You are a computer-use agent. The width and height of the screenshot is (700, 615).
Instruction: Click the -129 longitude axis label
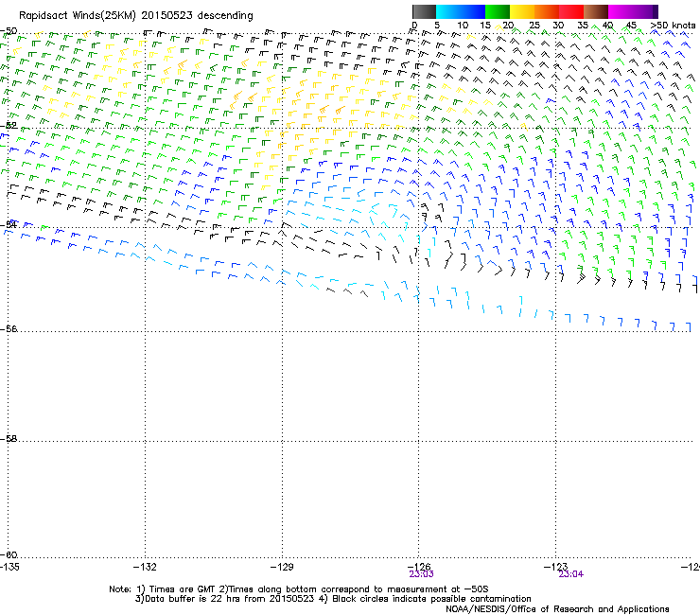282,567
